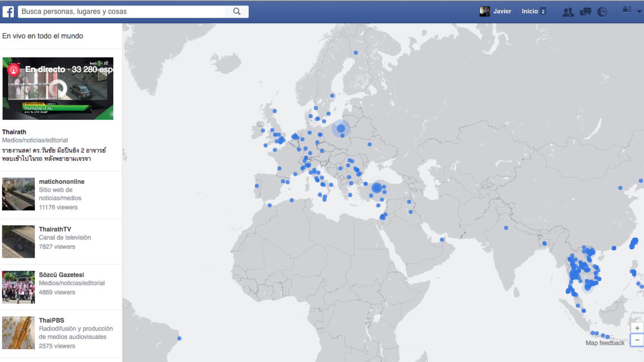Image resolution: width=644 pixels, height=362 pixels.
Task: Open the Map feedback link
Action: pyautogui.click(x=604, y=343)
